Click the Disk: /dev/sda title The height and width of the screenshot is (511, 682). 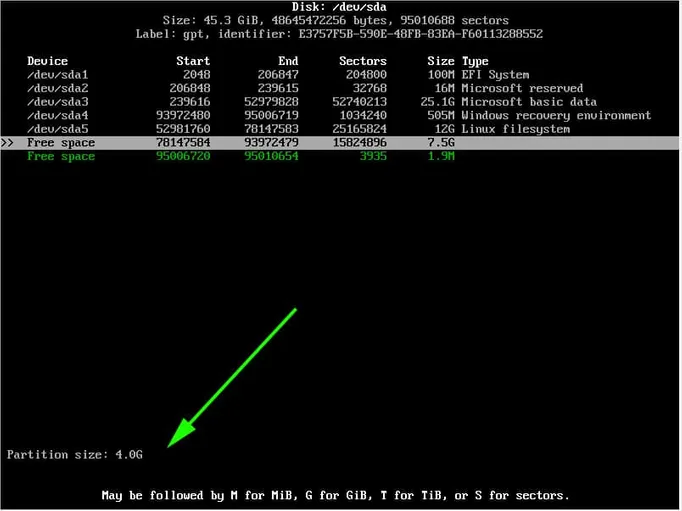pyautogui.click(x=340, y=7)
